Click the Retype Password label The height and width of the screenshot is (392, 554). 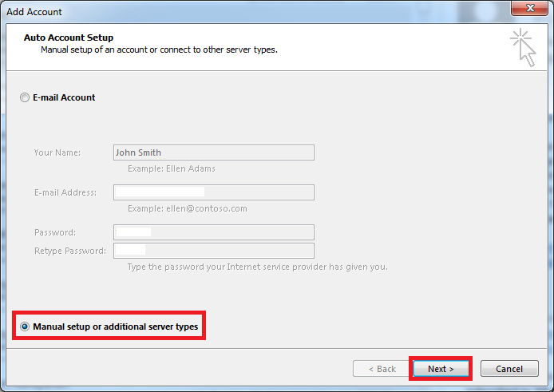click(70, 251)
